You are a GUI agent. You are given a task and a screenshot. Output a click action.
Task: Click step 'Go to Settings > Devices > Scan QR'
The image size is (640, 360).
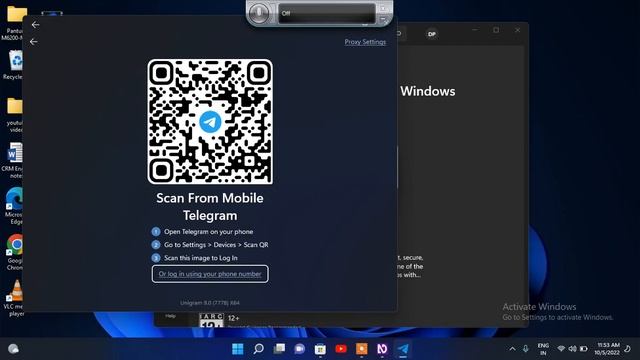coord(216,244)
